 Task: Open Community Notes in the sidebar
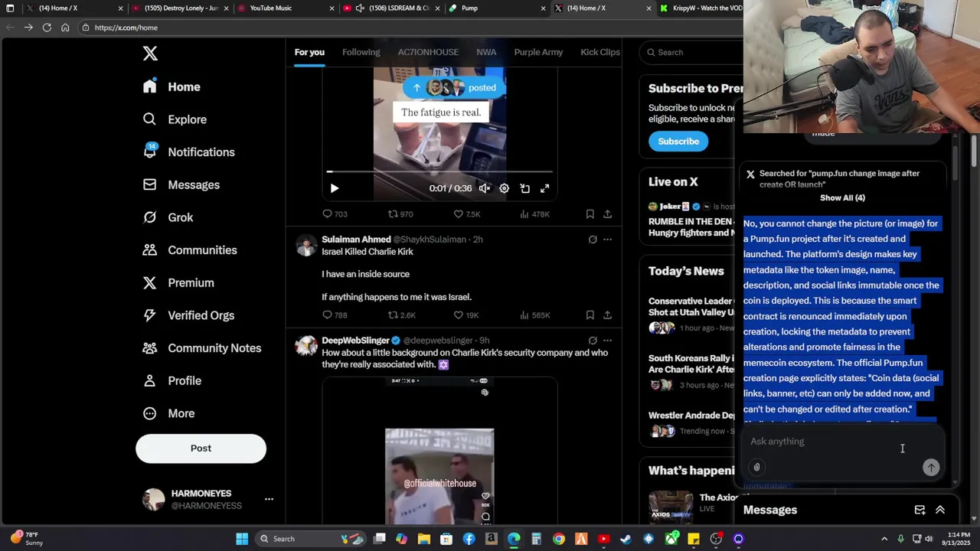tap(201, 348)
